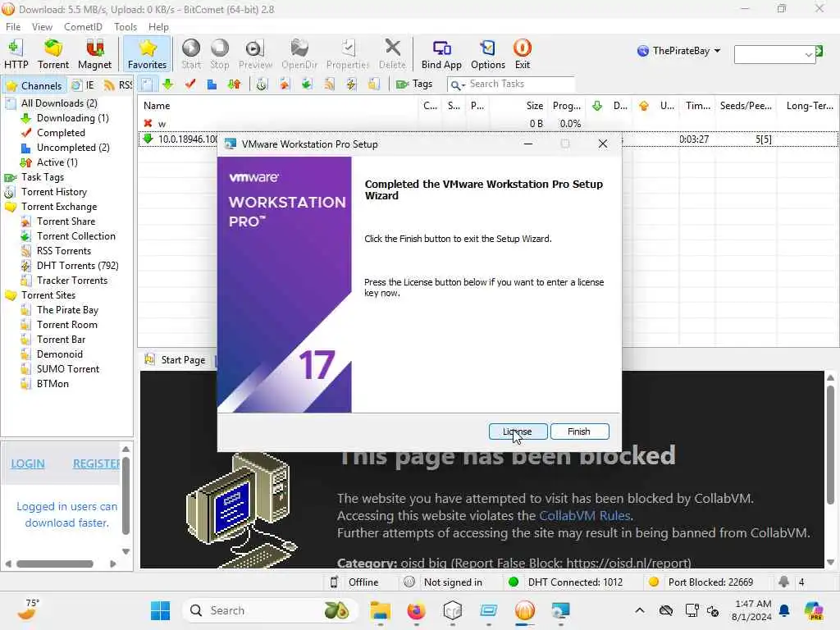This screenshot has width=840, height=630.
Task: Click the green go arrow beside search box
Action: click(819, 52)
